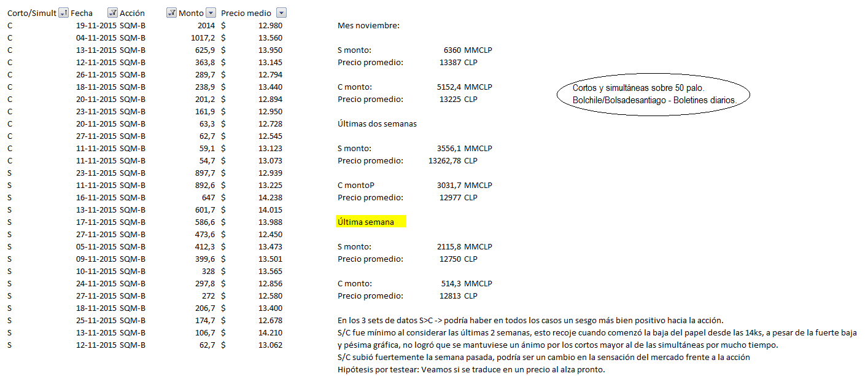Select the Monto cell with 289,7
Viewport: 868px width, 376px height.
(x=204, y=74)
